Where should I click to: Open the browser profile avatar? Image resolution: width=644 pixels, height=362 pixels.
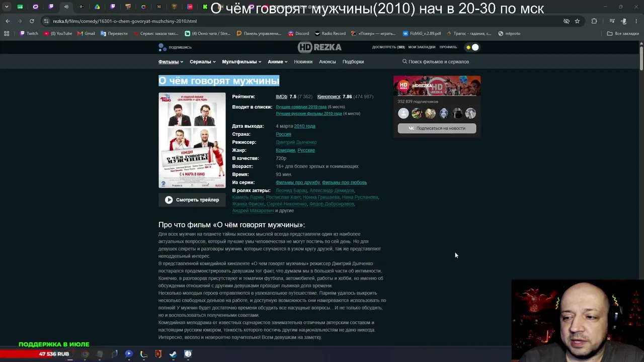point(624,21)
